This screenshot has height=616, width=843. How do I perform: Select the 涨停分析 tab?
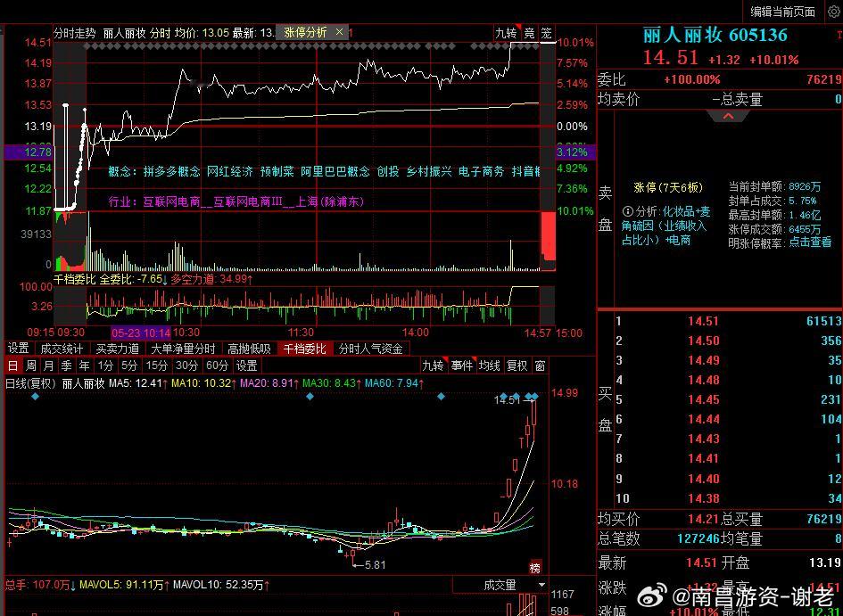click(305, 32)
